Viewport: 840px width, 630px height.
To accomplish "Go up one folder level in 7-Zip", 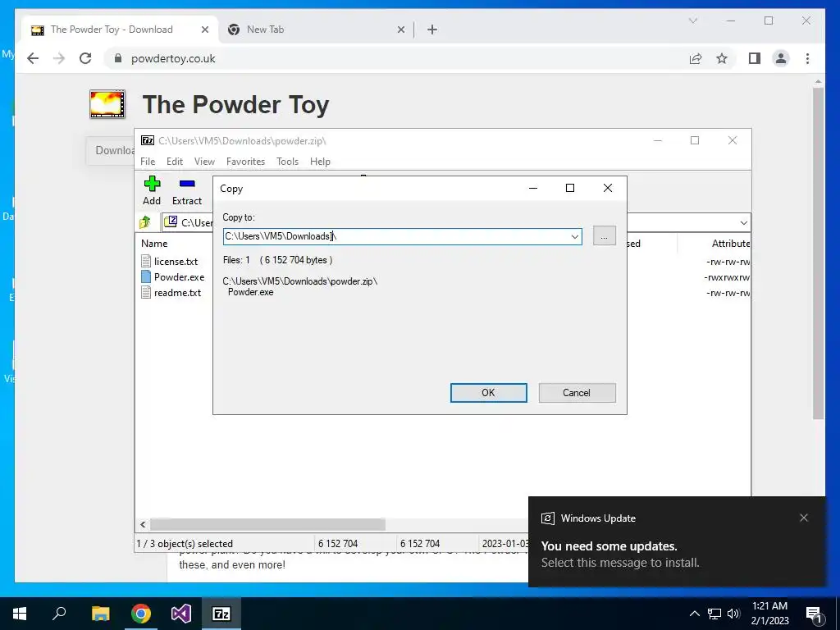I will coord(145,222).
